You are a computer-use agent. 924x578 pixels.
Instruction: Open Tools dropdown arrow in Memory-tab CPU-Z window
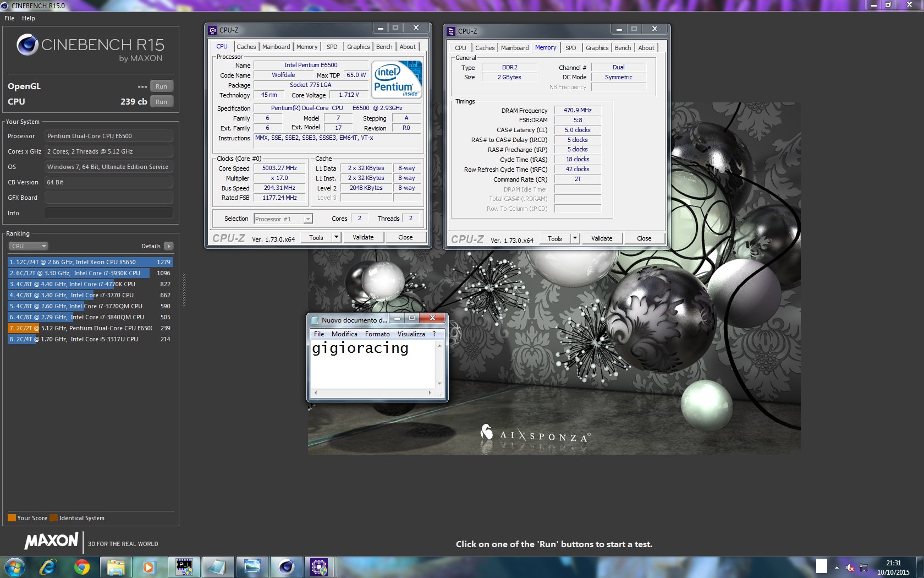(x=575, y=238)
